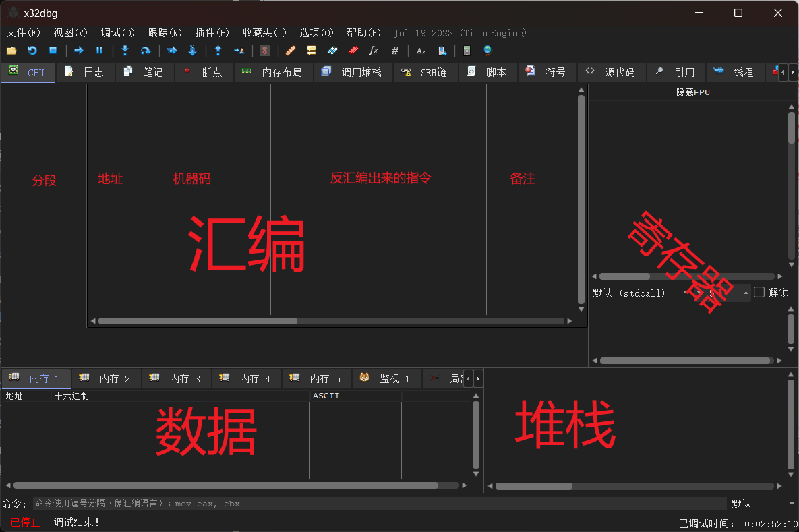Open the 默认 command type dropdown
799x532 pixels.
[763, 504]
